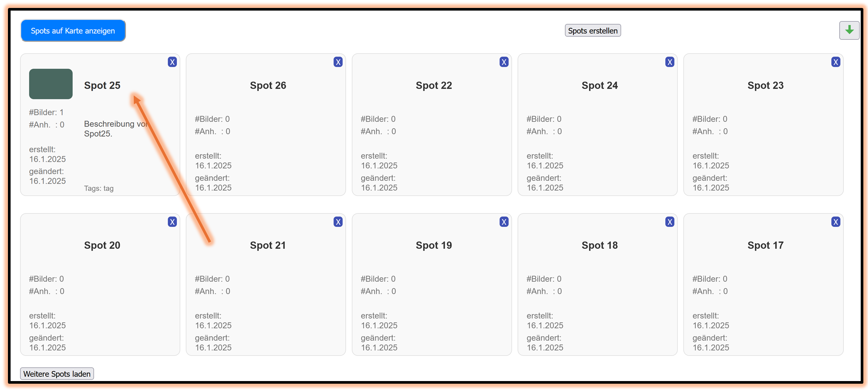The width and height of the screenshot is (868, 390).
Task: Delete Spot 17 with its X icon
Action: (835, 222)
